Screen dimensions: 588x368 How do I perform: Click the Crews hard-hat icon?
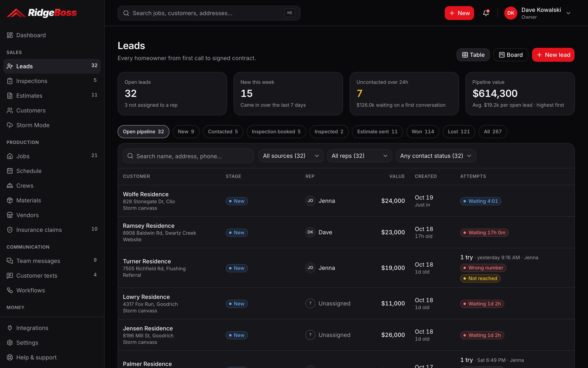click(10, 186)
